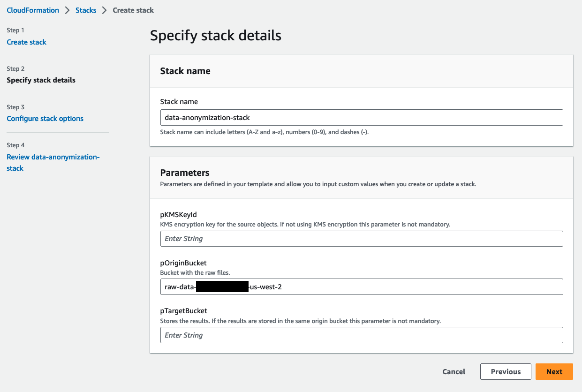Proceed with the orange Next button
The width and height of the screenshot is (582, 392).
click(x=554, y=372)
